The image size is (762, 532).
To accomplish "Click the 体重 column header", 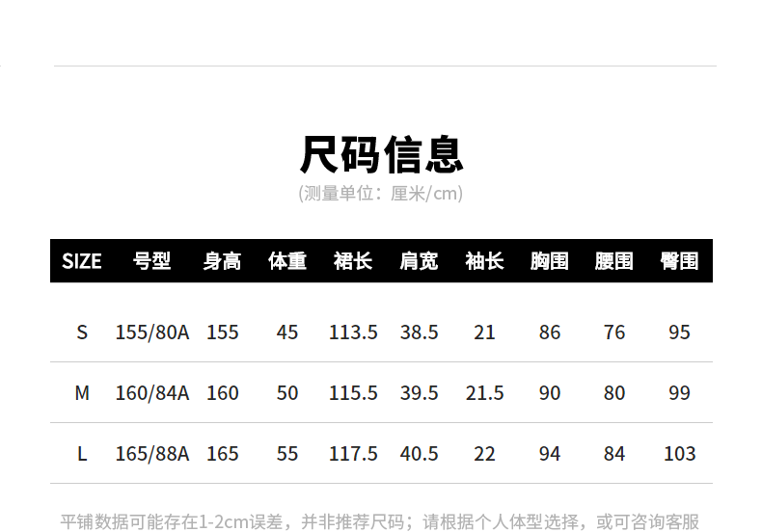I will [x=287, y=261].
